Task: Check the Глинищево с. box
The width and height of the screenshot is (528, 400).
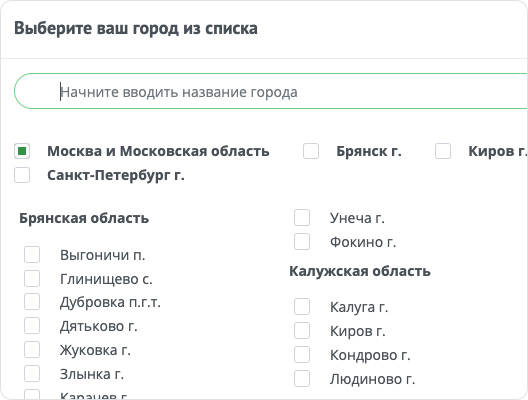Action: [32, 278]
